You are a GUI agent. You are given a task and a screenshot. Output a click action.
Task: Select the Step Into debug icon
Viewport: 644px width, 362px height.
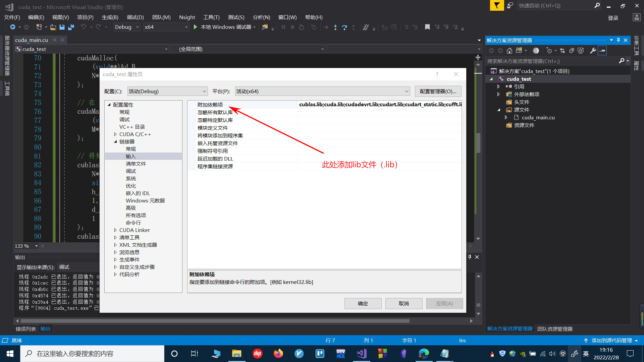335,27
